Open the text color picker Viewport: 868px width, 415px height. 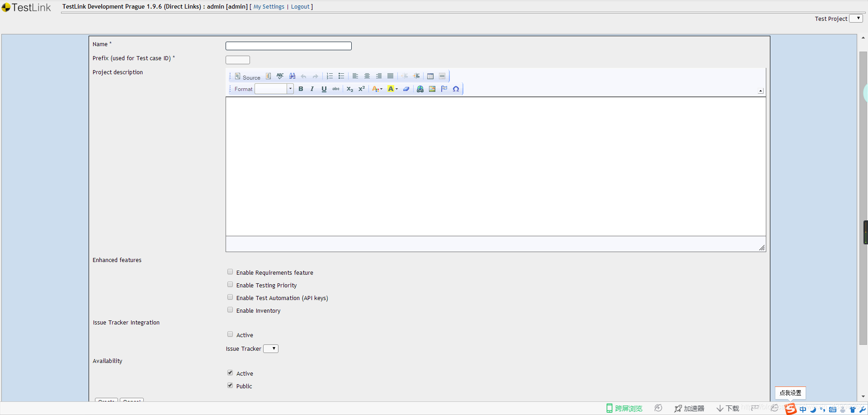click(x=377, y=89)
